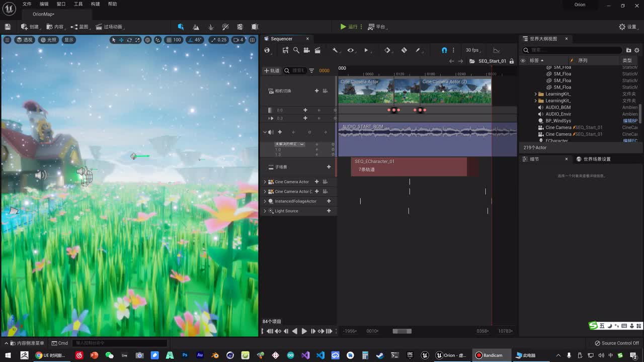Click the Render Movie clapperboard icon in Sequencer
Screen dimensions: 644x362
317,50
